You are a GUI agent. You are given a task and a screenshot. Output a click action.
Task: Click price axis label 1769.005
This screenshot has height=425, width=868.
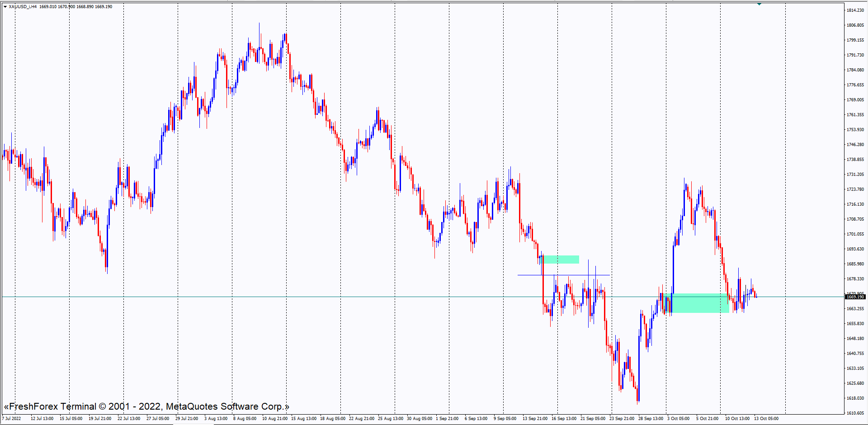(x=855, y=100)
